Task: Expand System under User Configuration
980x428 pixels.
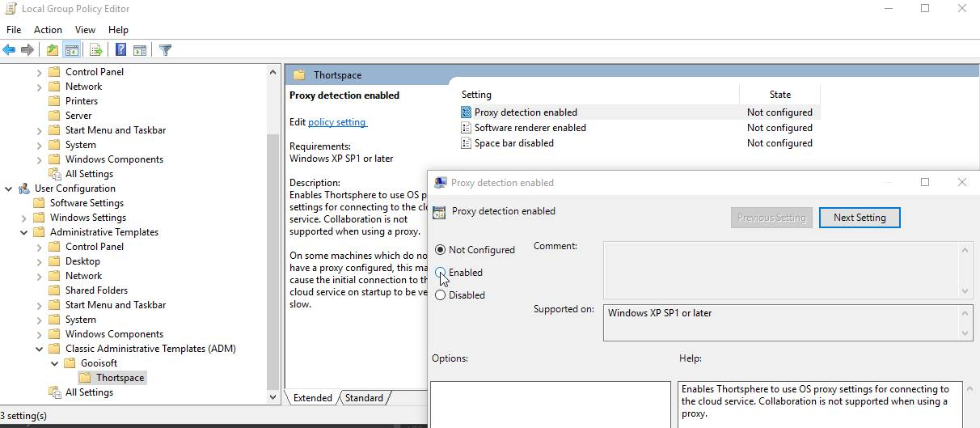Action: 40,320
